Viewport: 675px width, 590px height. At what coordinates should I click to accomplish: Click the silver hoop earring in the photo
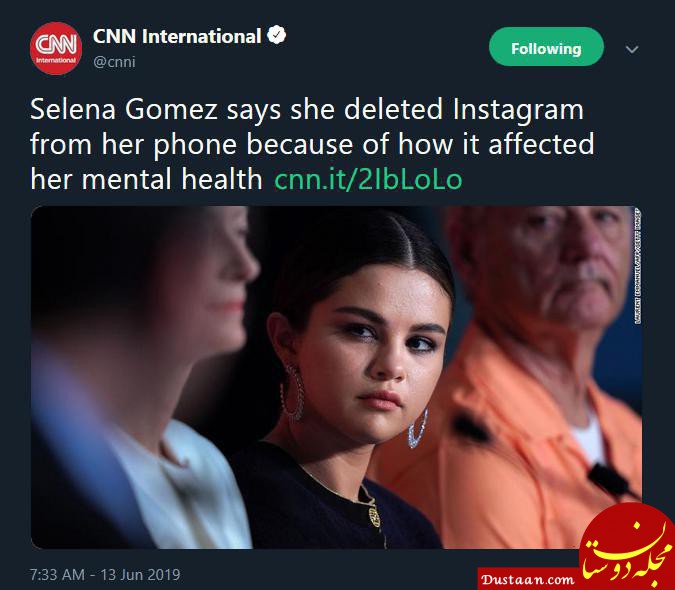(x=292, y=390)
